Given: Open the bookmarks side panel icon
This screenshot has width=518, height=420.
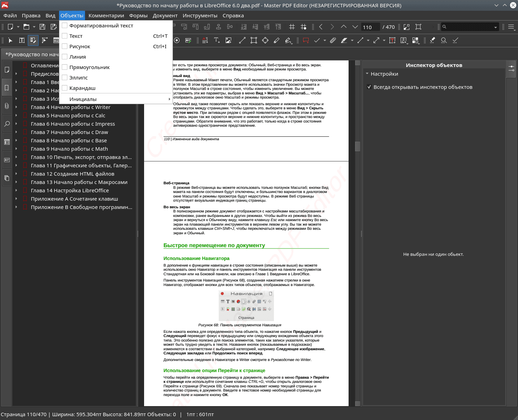Looking at the screenshot, I should click(x=7, y=88).
